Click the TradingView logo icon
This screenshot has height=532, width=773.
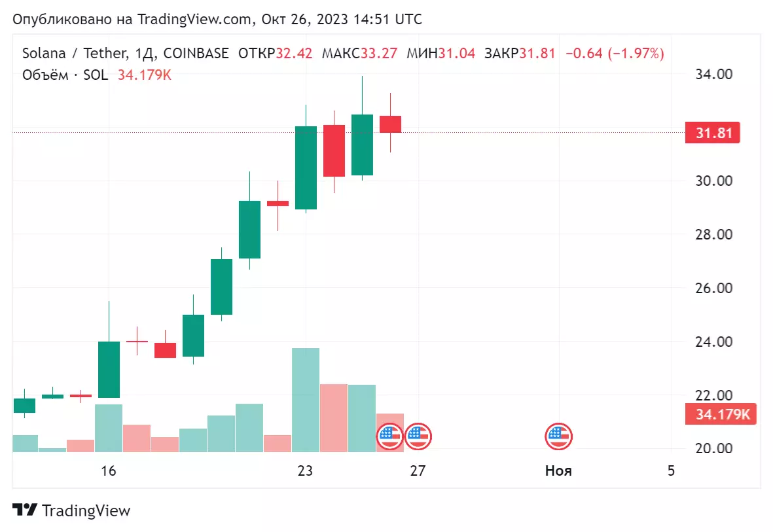pyautogui.click(x=25, y=510)
